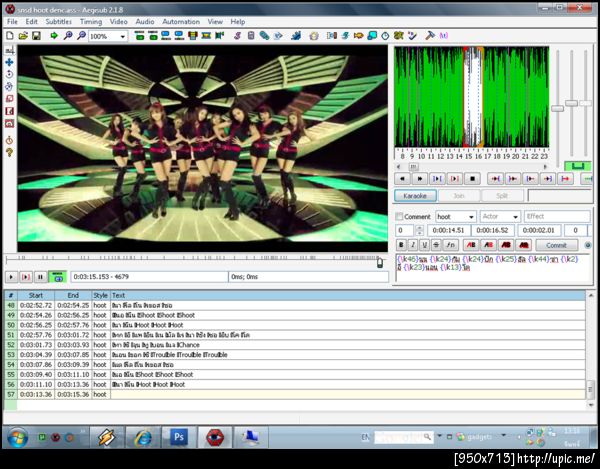Open the Automation menu
The height and width of the screenshot is (469, 600).
coord(181,22)
